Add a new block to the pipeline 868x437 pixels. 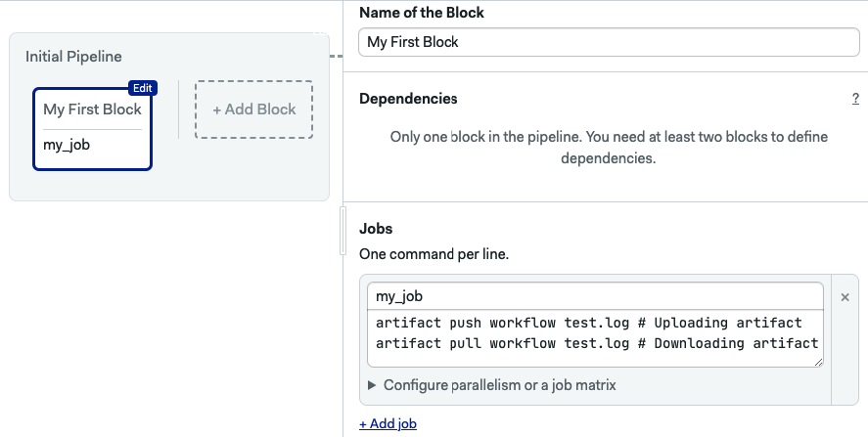254,109
